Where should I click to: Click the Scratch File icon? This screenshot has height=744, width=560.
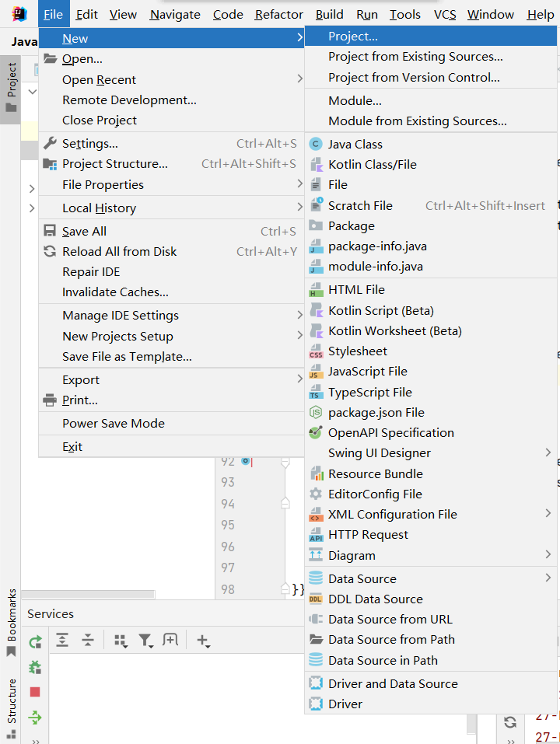(316, 205)
